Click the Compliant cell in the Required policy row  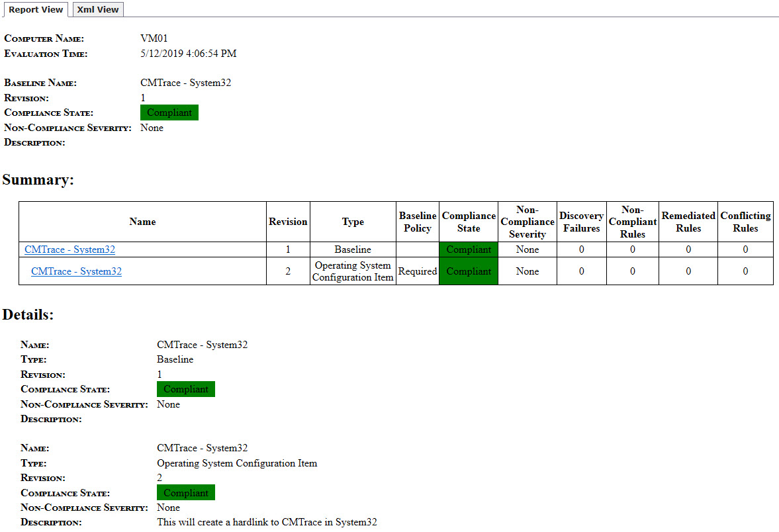[x=469, y=271]
